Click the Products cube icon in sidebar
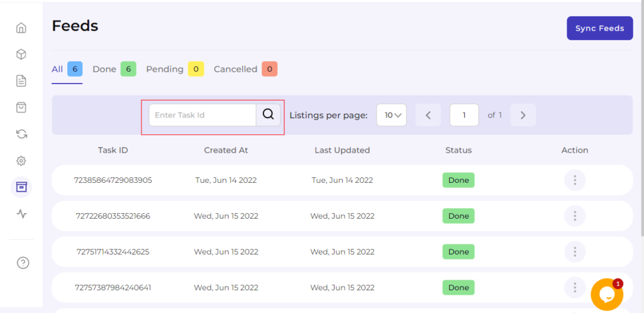Image resolution: width=644 pixels, height=313 pixels. (21, 54)
